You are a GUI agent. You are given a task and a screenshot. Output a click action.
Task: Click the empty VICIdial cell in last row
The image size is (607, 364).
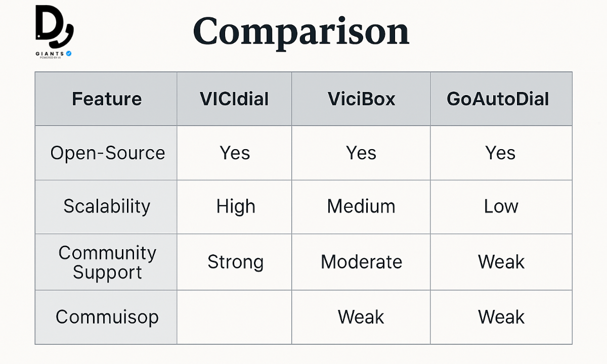234,317
